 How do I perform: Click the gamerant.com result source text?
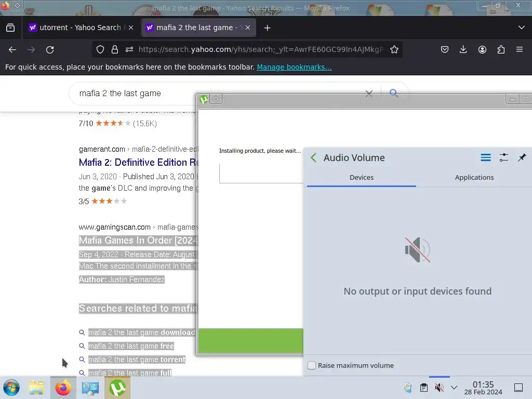[102, 149]
